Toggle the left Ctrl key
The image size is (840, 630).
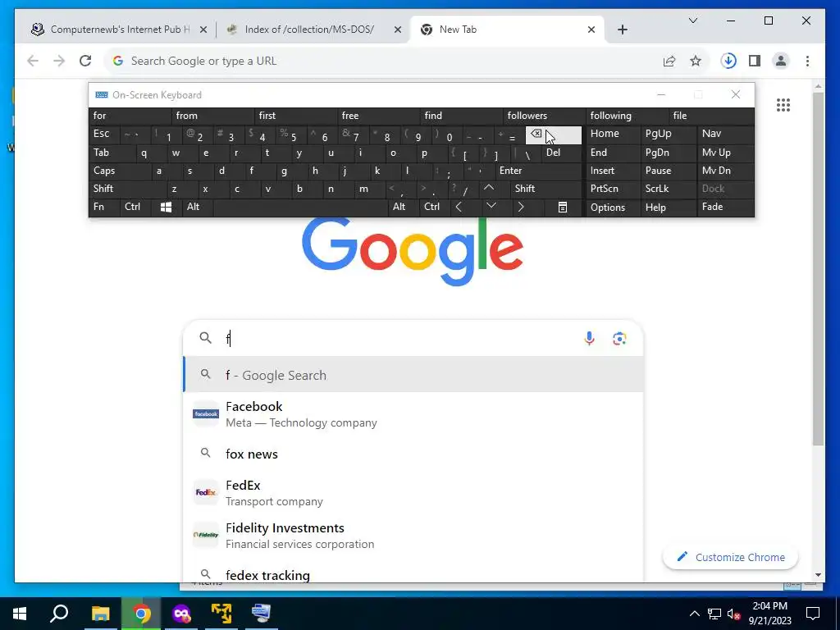click(x=135, y=208)
